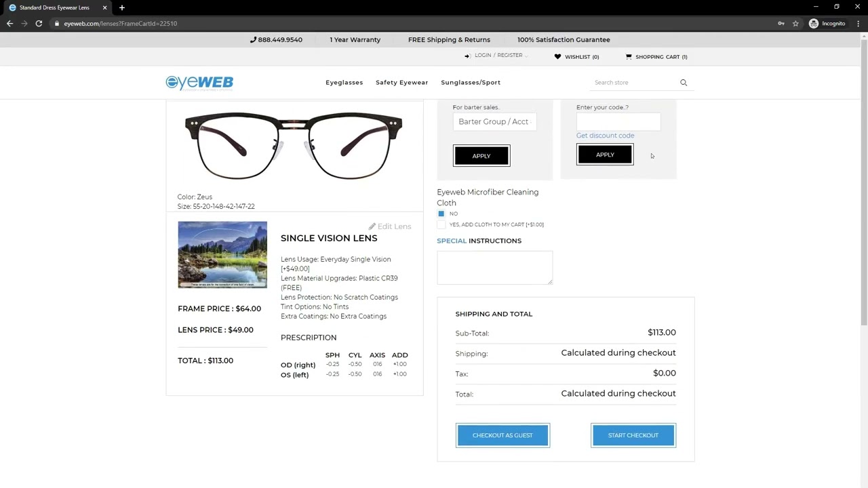Click the LENS PRICE : $49.00 text
The width and height of the screenshot is (868, 488).
pyautogui.click(x=216, y=330)
